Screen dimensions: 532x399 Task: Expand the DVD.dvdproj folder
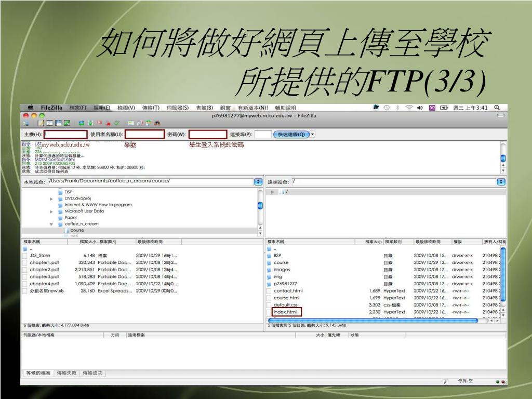pyautogui.click(x=51, y=198)
